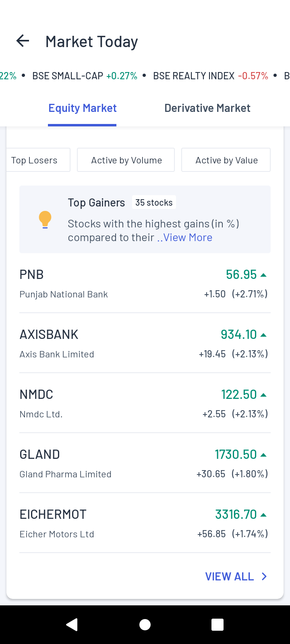Switch to the Equity Market tab
The image size is (290, 644).
coord(83,108)
